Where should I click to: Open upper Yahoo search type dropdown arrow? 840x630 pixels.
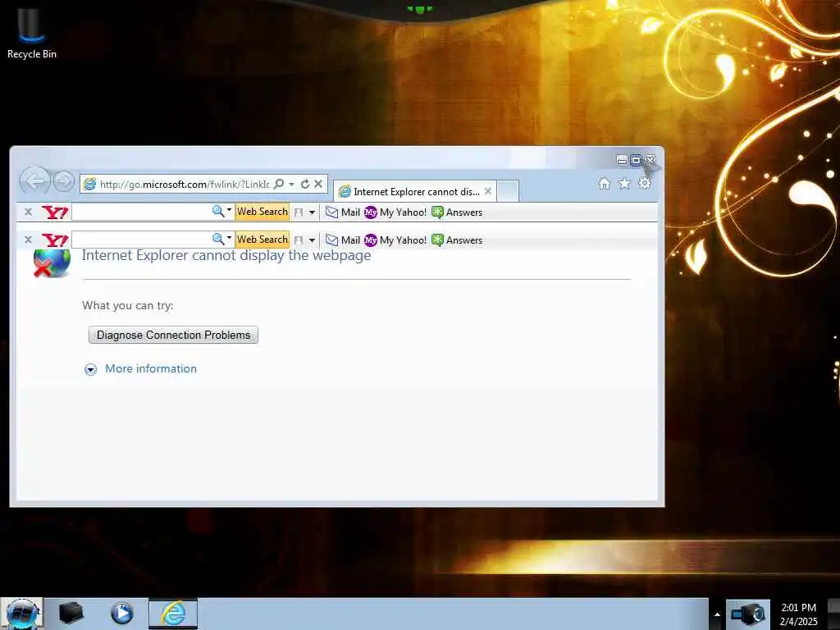click(230, 209)
